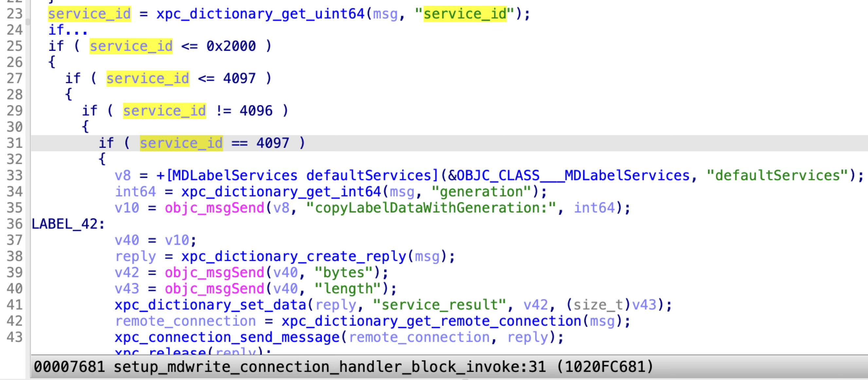Expand the collapsed 'if...' on line 24

(68, 30)
